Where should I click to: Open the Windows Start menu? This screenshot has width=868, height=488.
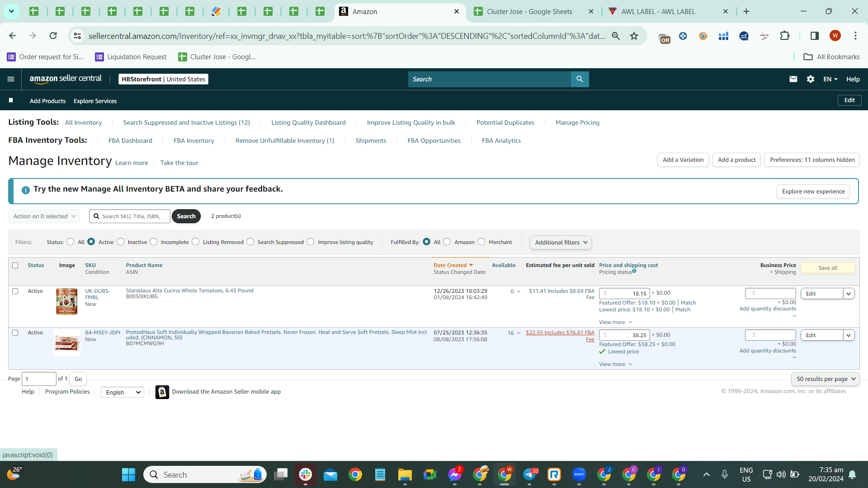click(128, 474)
